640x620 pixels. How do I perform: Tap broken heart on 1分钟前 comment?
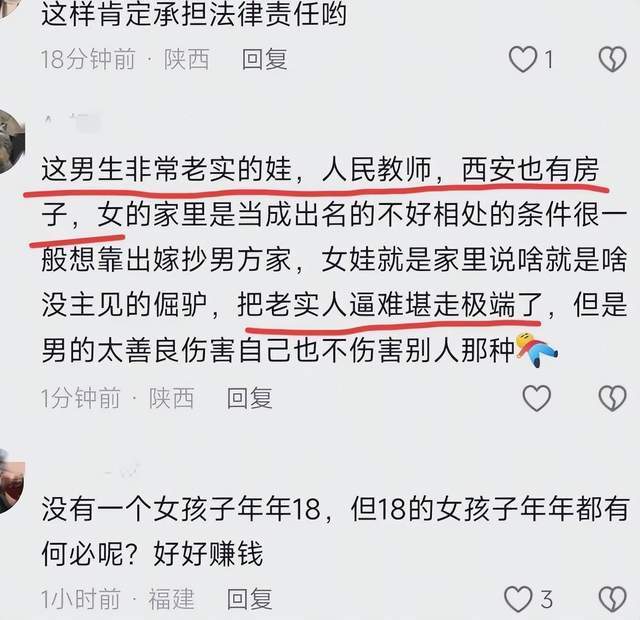[612, 398]
